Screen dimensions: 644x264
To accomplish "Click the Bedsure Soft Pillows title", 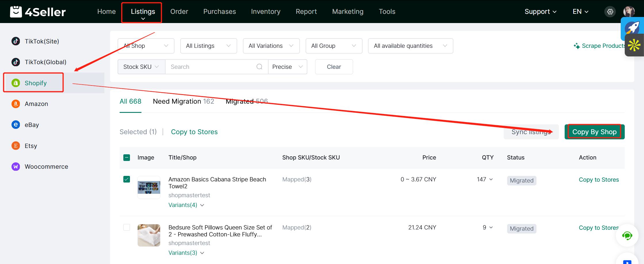I will tap(220, 231).
